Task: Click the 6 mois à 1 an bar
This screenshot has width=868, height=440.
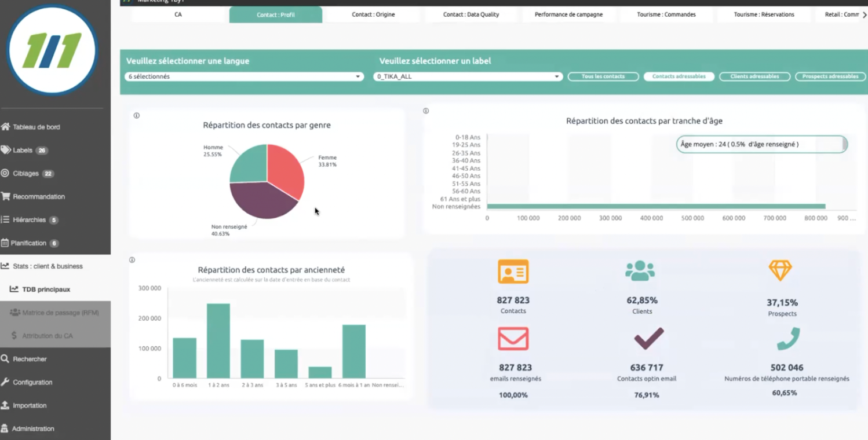Action: tap(354, 351)
